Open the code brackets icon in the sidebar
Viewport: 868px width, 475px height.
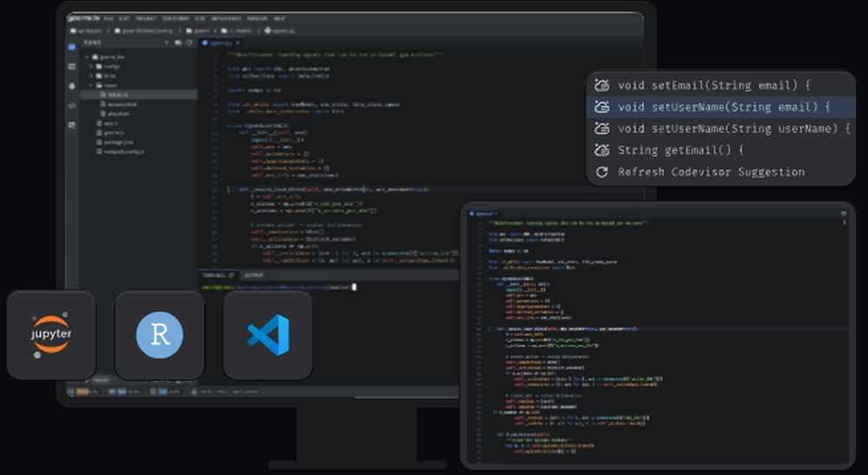pyautogui.click(x=72, y=106)
